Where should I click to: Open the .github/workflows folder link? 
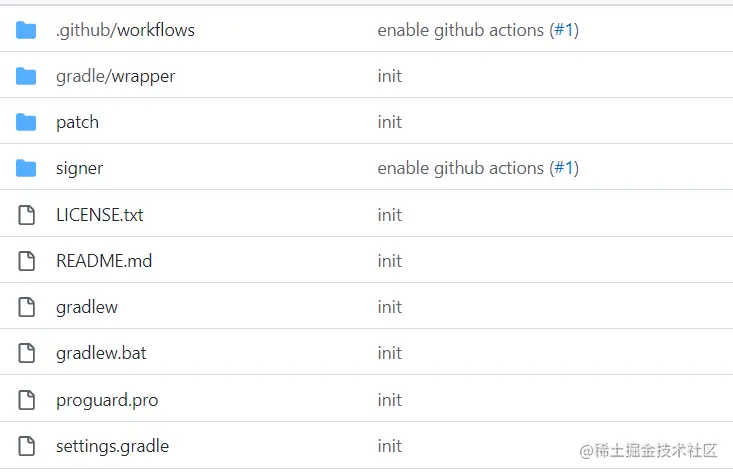[x=125, y=30]
